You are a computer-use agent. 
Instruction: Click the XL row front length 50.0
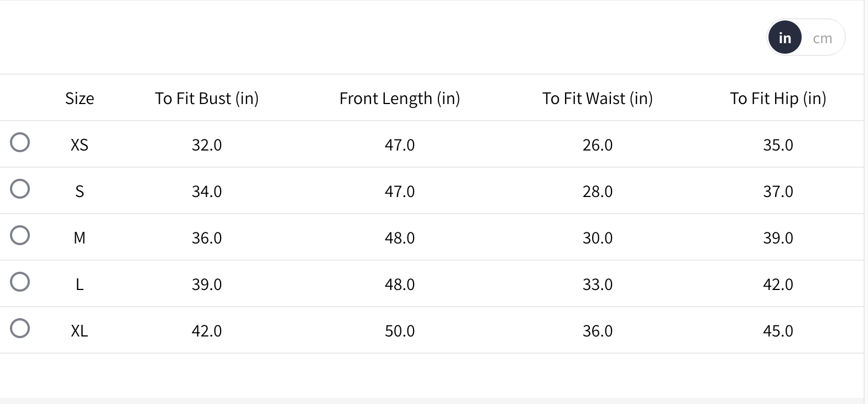pos(400,331)
